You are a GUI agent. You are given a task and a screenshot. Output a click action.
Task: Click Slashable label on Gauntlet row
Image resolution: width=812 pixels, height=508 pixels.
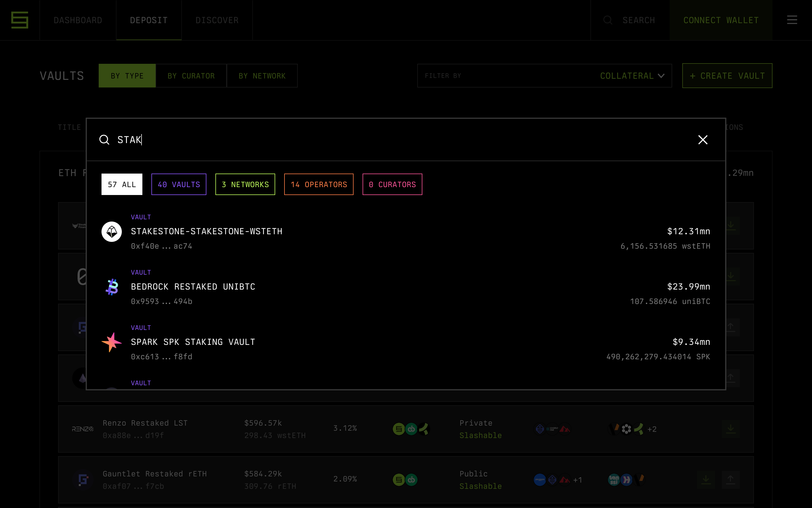[480, 487]
